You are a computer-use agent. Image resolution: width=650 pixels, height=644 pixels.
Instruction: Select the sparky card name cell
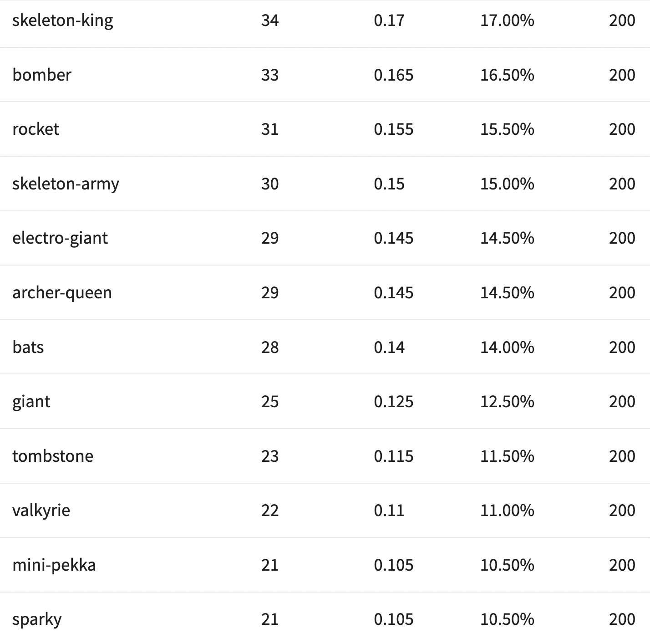tap(37, 619)
